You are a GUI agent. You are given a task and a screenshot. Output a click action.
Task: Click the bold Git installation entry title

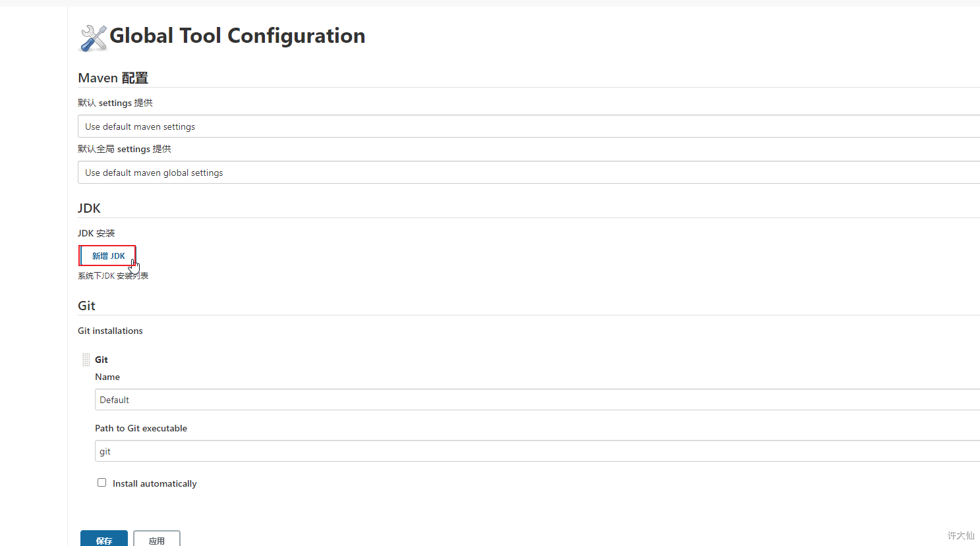101,360
